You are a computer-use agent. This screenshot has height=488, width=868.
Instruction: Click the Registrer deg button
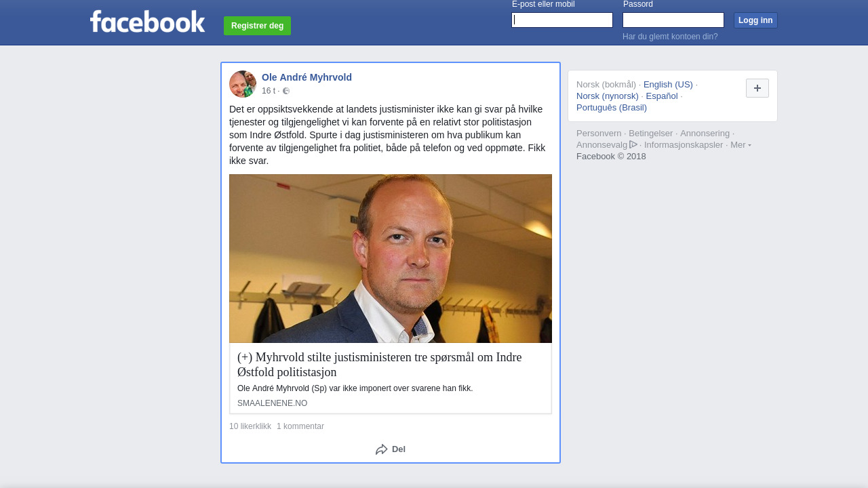(257, 26)
